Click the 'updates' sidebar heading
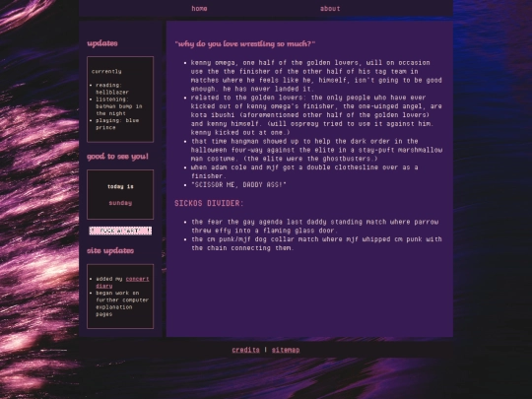 coord(102,43)
